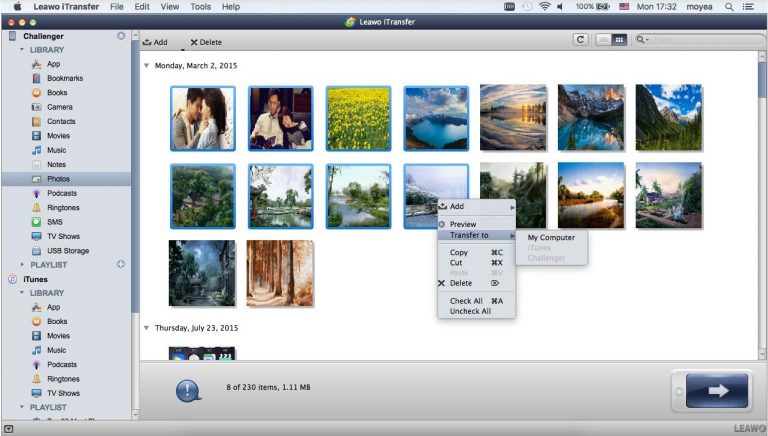Select the autumn forest photo
Image resolution: width=768 pixels, height=436 pixels.
click(280, 273)
